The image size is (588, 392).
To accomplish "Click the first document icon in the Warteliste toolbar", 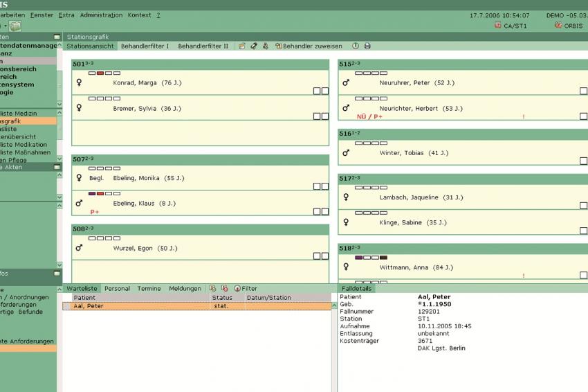I will coord(212,288).
